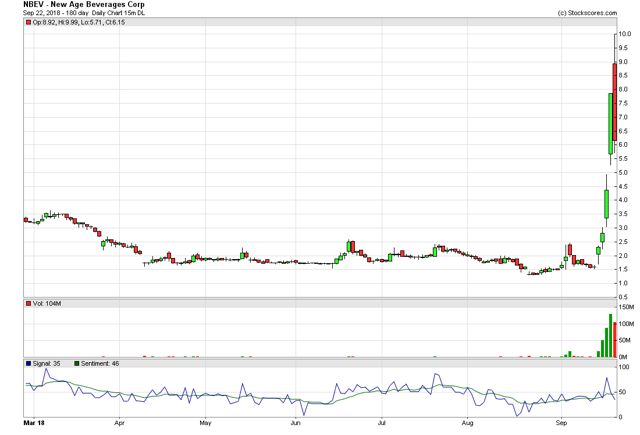Click the 'Sep 22, 2018 - 180 day' subtitle
This screenshot has height=435, width=640.
pyautogui.click(x=56, y=13)
